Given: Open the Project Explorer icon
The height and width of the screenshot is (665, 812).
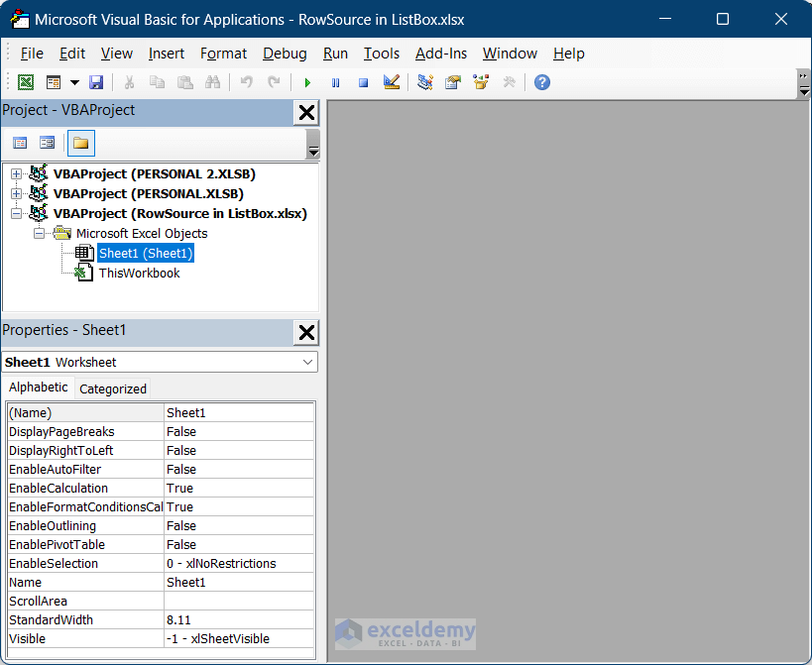Looking at the screenshot, I should [425, 82].
